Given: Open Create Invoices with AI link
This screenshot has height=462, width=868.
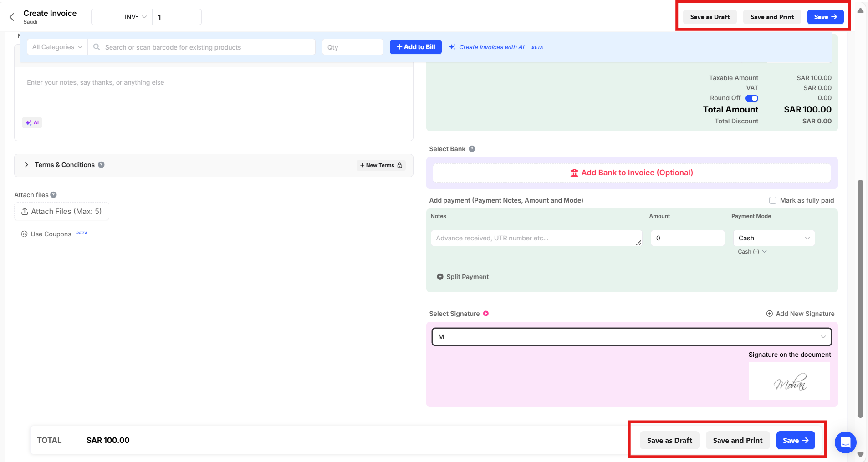Looking at the screenshot, I should 491,47.
